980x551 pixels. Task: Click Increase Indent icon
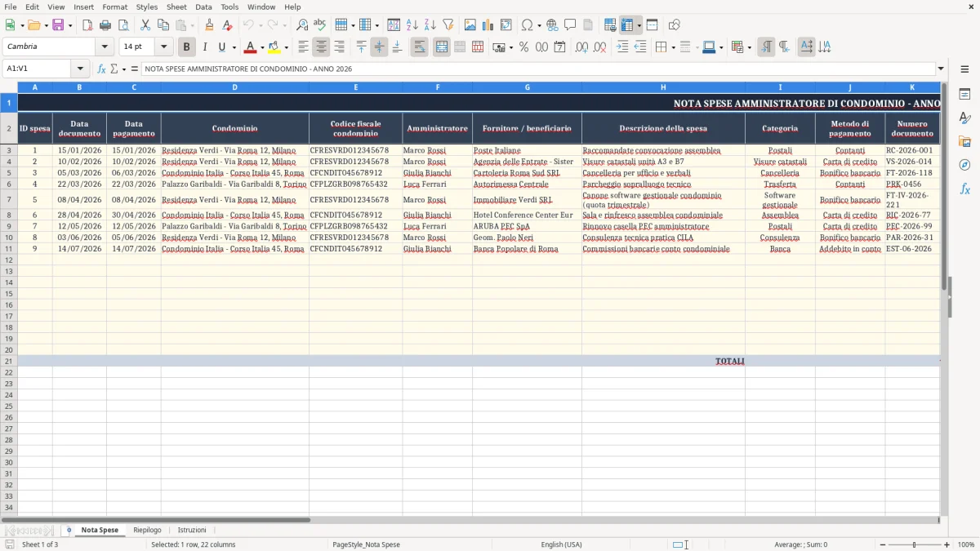pos(622,47)
